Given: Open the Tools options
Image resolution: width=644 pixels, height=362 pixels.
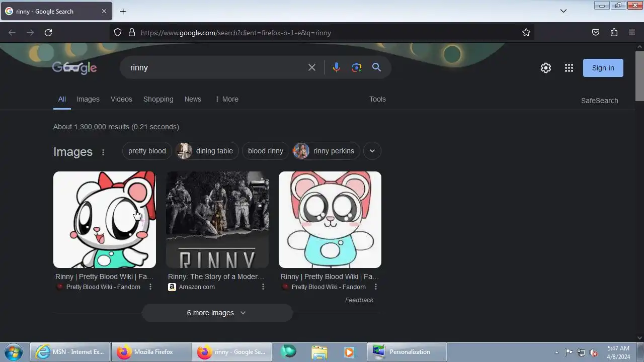Looking at the screenshot, I should tap(377, 100).
